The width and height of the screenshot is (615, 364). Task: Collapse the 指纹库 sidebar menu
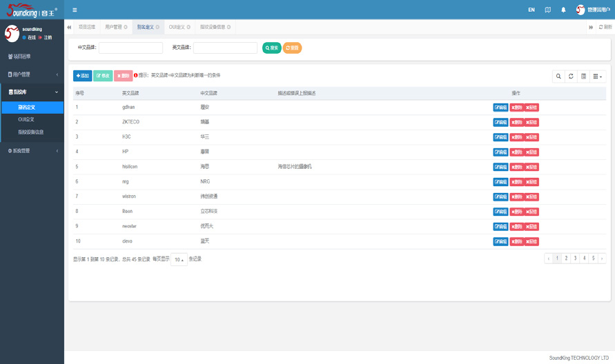[x=32, y=92]
